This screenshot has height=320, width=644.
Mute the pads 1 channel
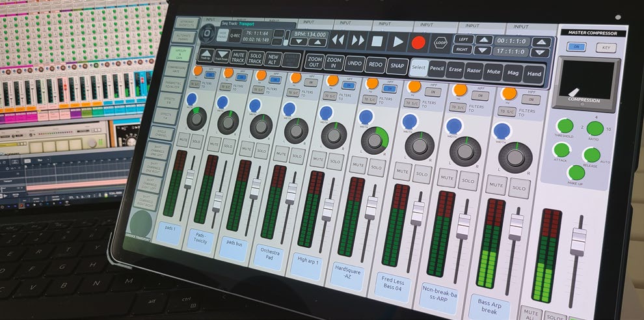pyautogui.click(x=183, y=140)
